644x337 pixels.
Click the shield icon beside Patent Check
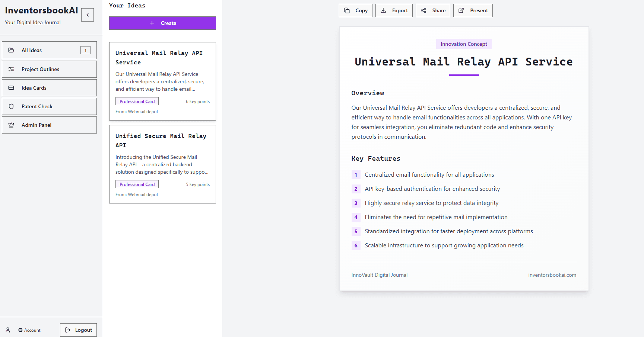tap(11, 106)
